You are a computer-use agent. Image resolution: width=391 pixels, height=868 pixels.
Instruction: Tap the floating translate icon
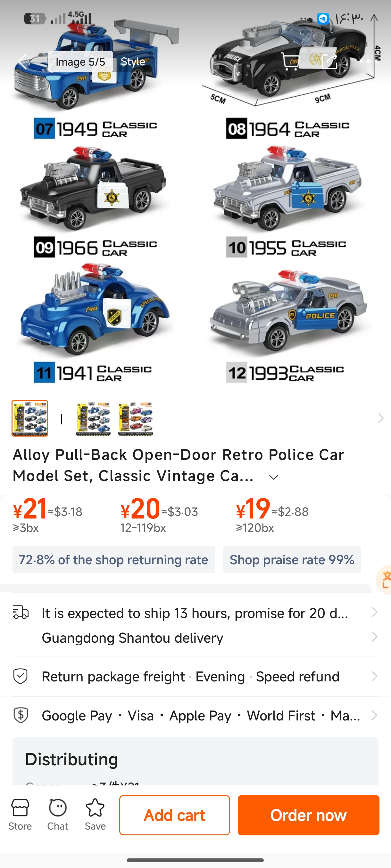coord(384,579)
